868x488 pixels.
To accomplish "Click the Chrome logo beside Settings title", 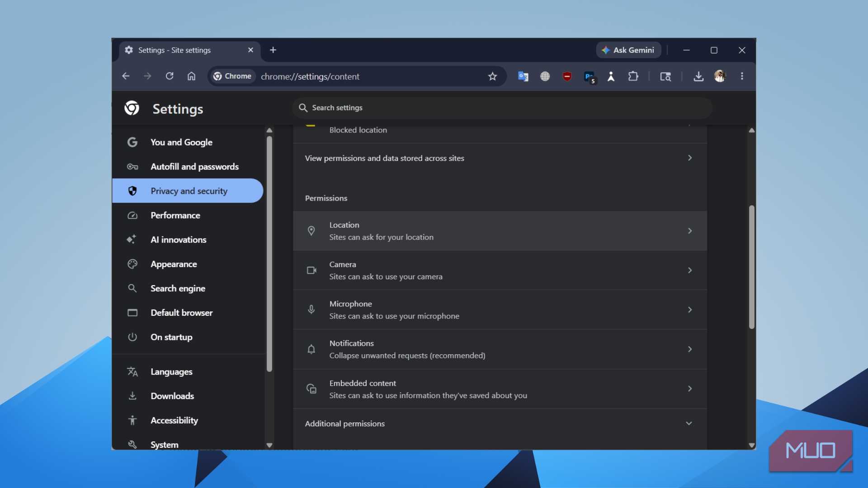I will tap(132, 108).
